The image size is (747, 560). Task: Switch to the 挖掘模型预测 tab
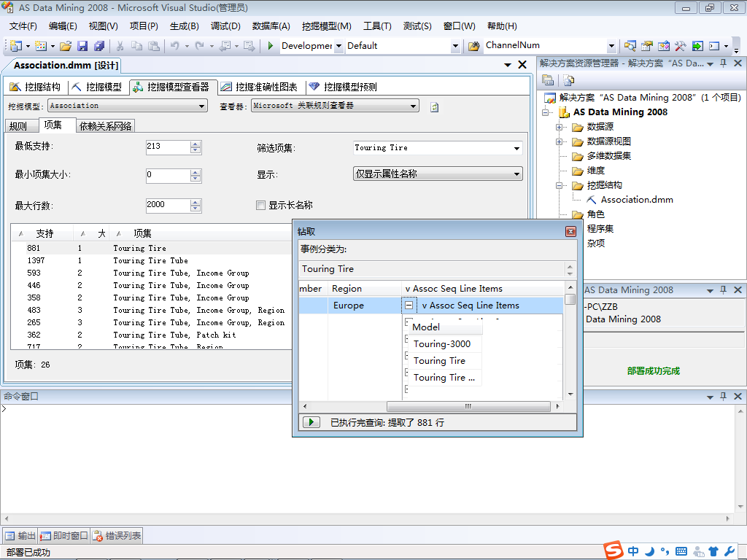(x=343, y=87)
